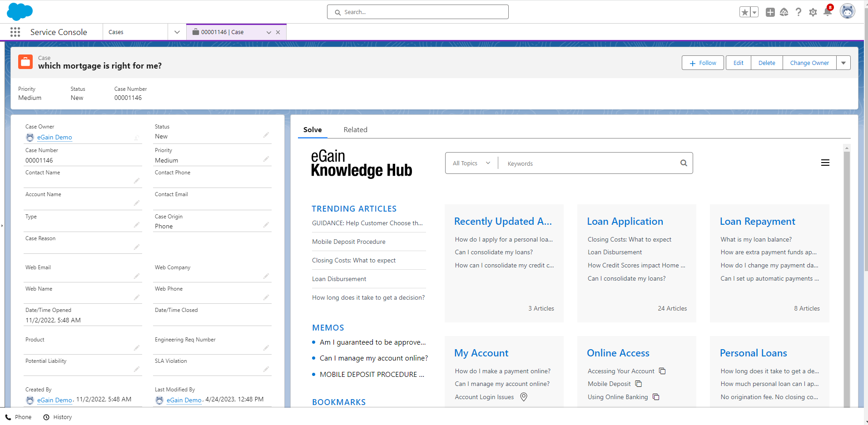Open the profile avatar menu
The height and width of the screenshot is (425, 868).
pyautogui.click(x=848, y=11)
